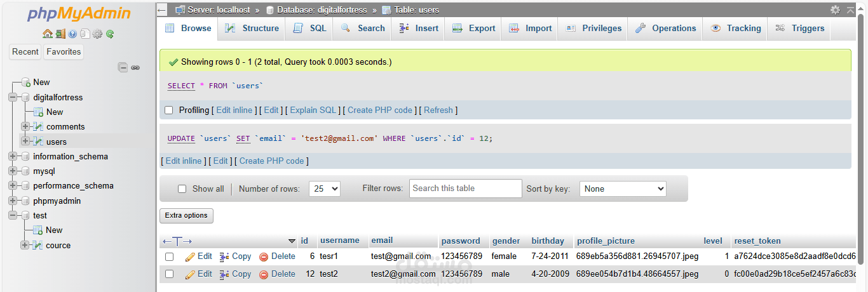
Task: Go to the Insert tab
Action: [419, 29]
